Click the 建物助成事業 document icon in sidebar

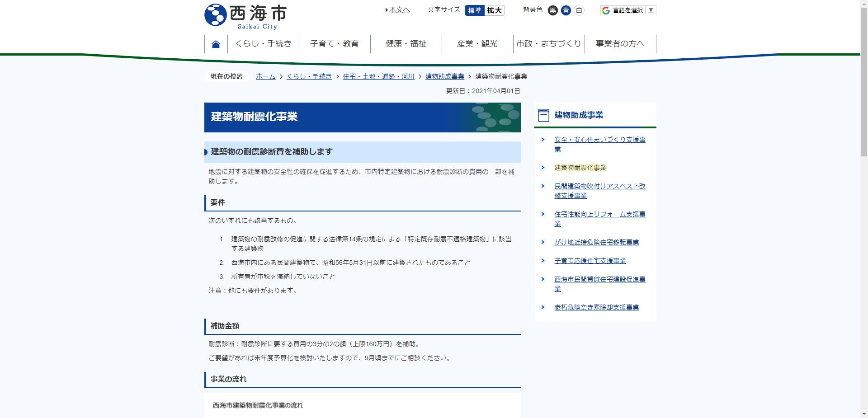pyautogui.click(x=543, y=115)
